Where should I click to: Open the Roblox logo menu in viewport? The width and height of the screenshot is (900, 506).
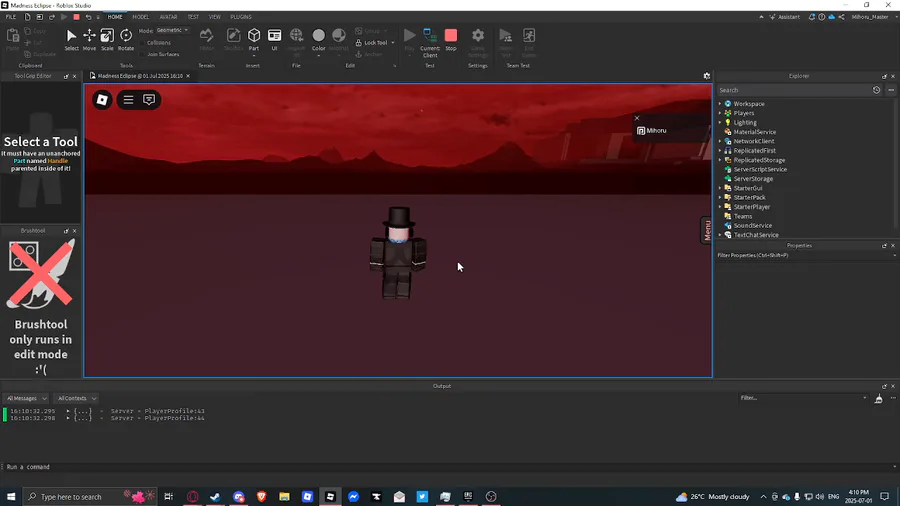pyautogui.click(x=102, y=100)
